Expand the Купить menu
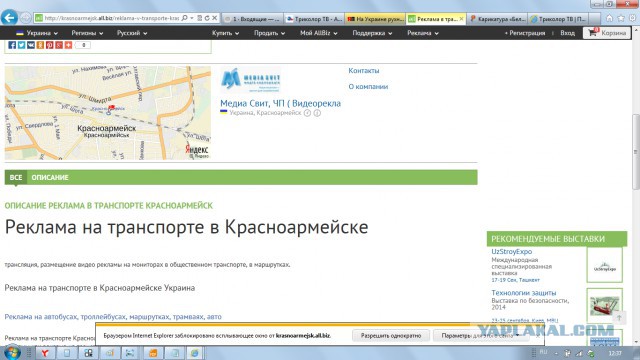Screen dimensions: 640x360 tap(225, 33)
